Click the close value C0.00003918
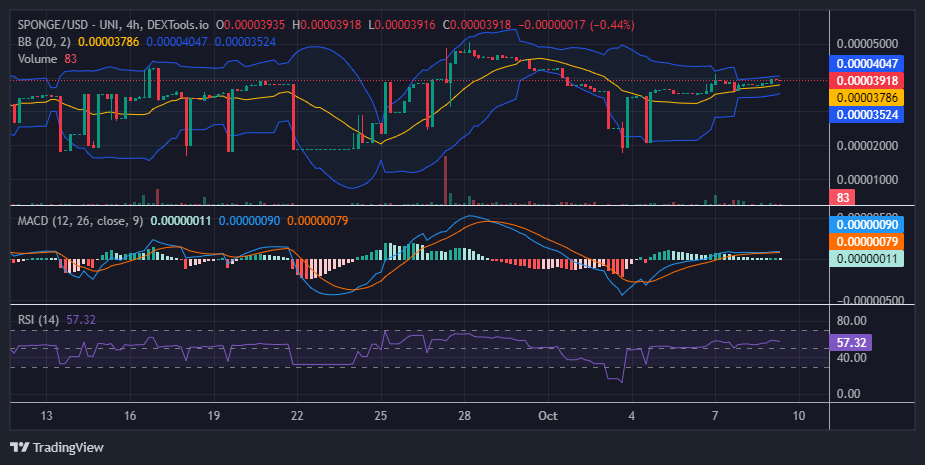 pyautogui.click(x=477, y=25)
